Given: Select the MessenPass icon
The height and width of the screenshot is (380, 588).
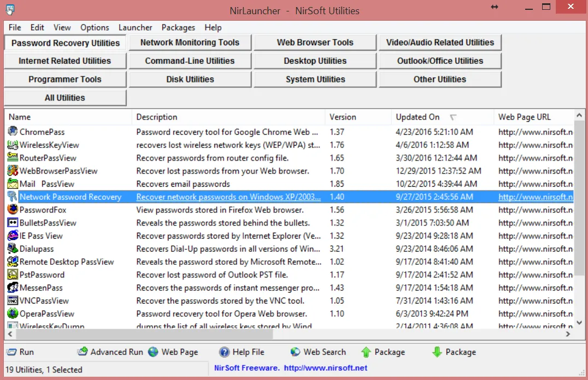Looking at the screenshot, I should click(13, 287).
